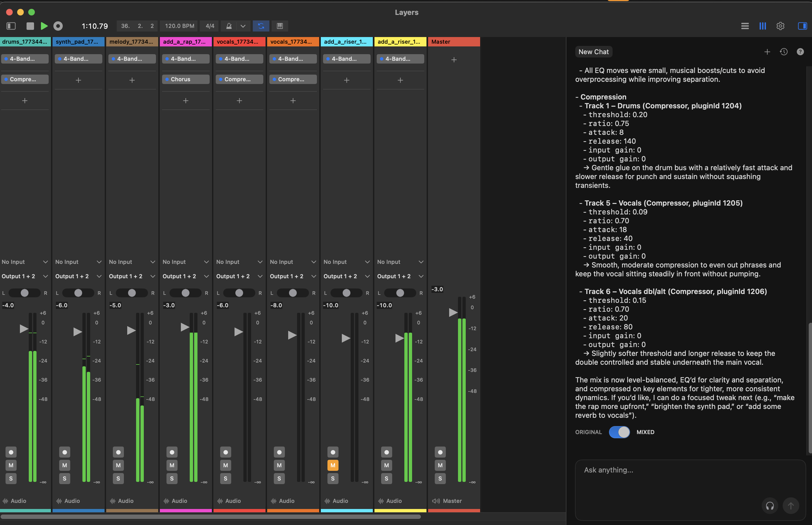Viewport: 812px width, 525px height.
Task: Open the mixer view icon
Action: (x=763, y=26)
